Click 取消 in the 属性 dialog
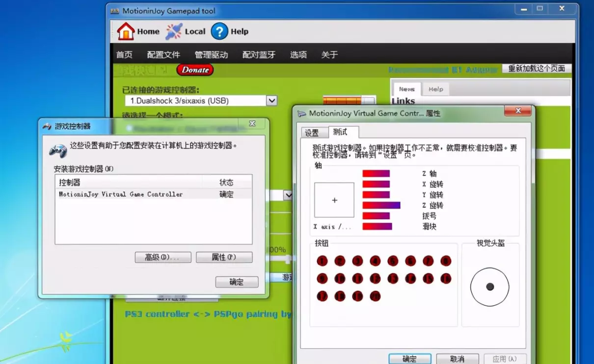This screenshot has height=364, width=594. [457, 359]
